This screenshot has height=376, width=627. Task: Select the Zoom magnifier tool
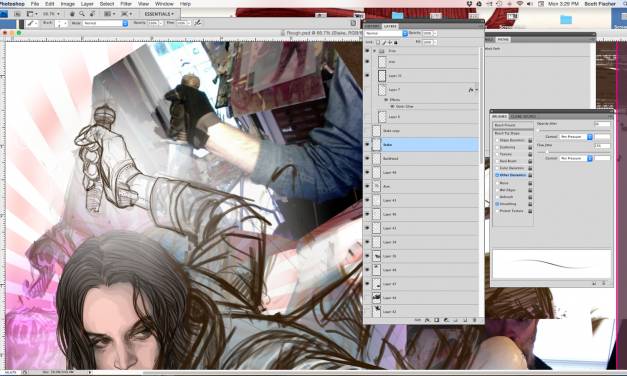point(82,14)
